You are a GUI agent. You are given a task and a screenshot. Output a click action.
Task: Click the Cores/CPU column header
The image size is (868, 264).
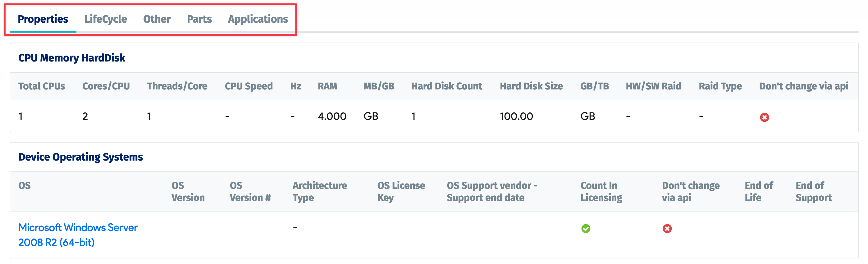[106, 86]
